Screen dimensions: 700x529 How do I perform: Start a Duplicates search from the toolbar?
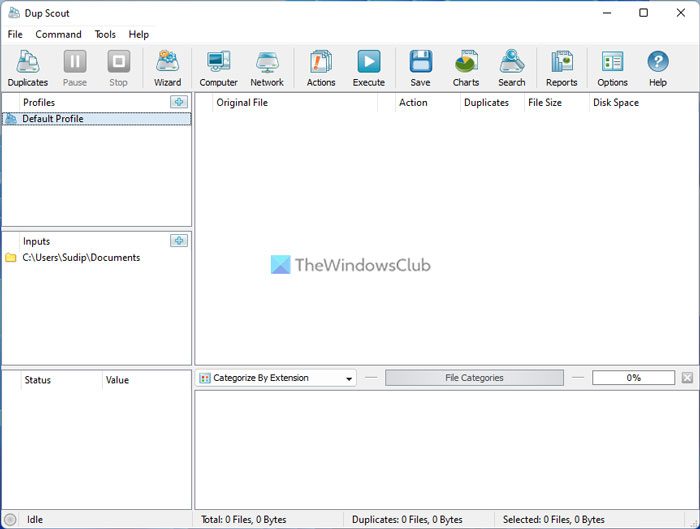point(28,68)
